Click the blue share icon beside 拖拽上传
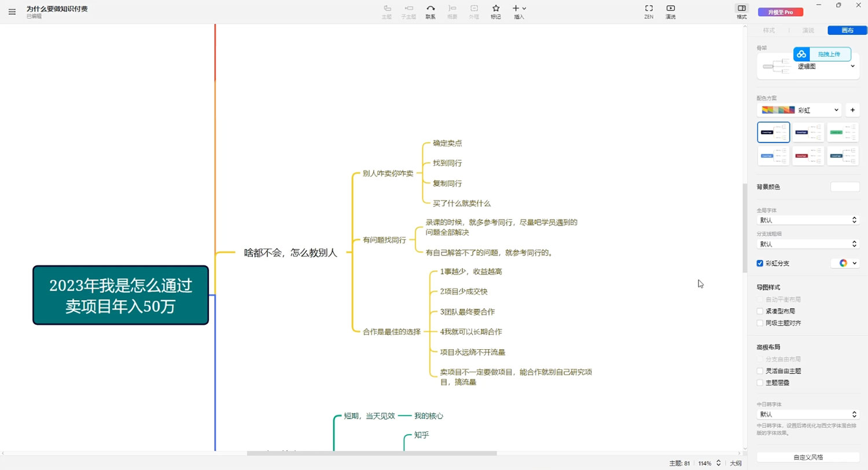 (801, 54)
